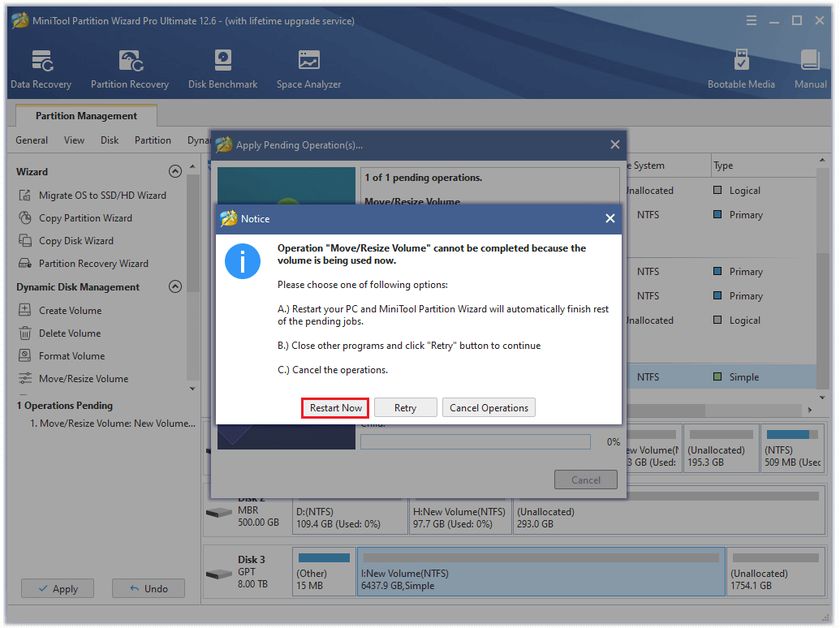Open the Partition menu

point(153,140)
